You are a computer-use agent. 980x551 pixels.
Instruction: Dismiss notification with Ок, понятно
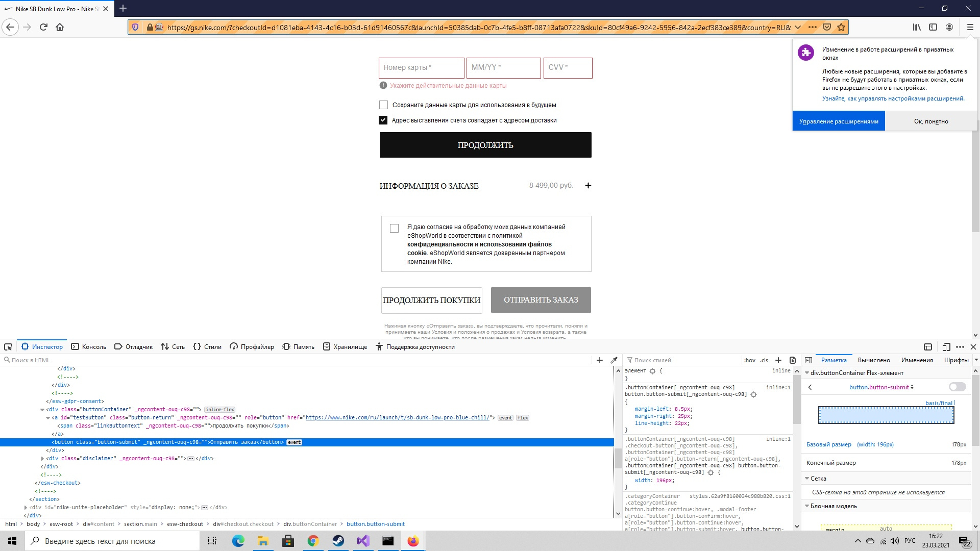pyautogui.click(x=931, y=121)
